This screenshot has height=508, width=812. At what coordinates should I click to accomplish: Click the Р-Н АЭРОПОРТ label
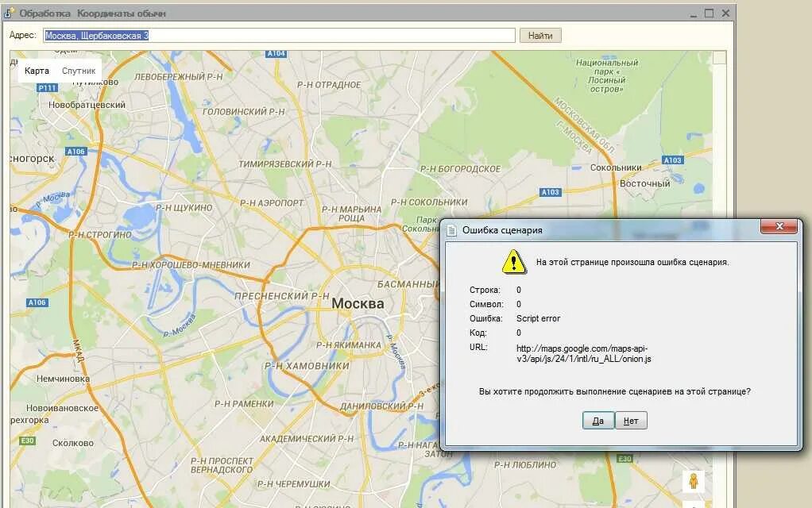(x=272, y=203)
